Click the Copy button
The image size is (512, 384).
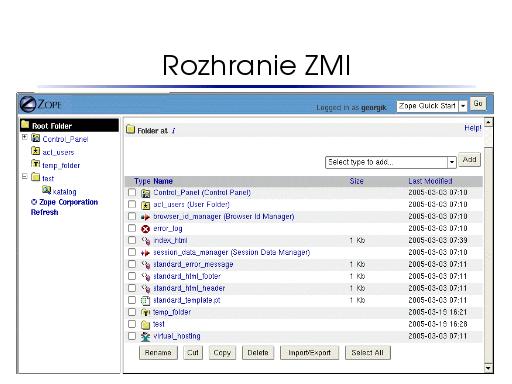tap(222, 353)
